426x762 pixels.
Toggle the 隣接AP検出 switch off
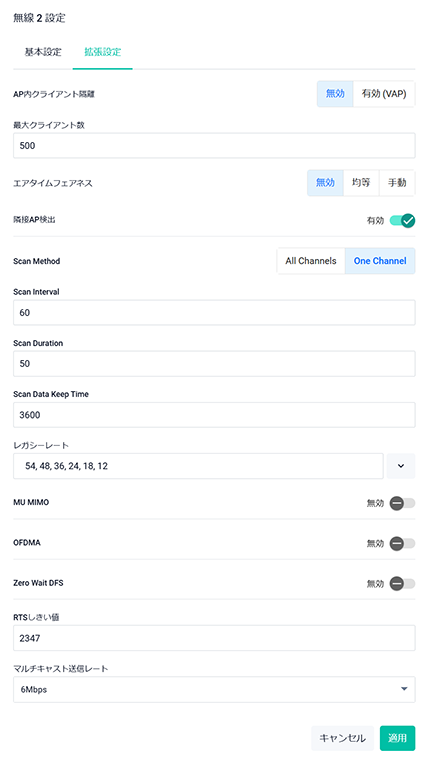pos(402,221)
